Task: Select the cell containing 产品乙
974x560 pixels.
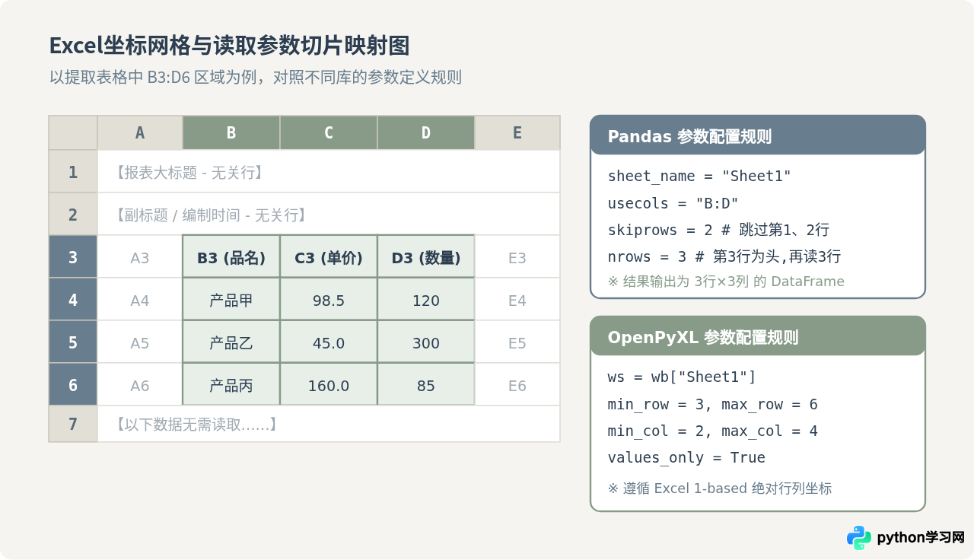Action: pyautogui.click(x=231, y=342)
